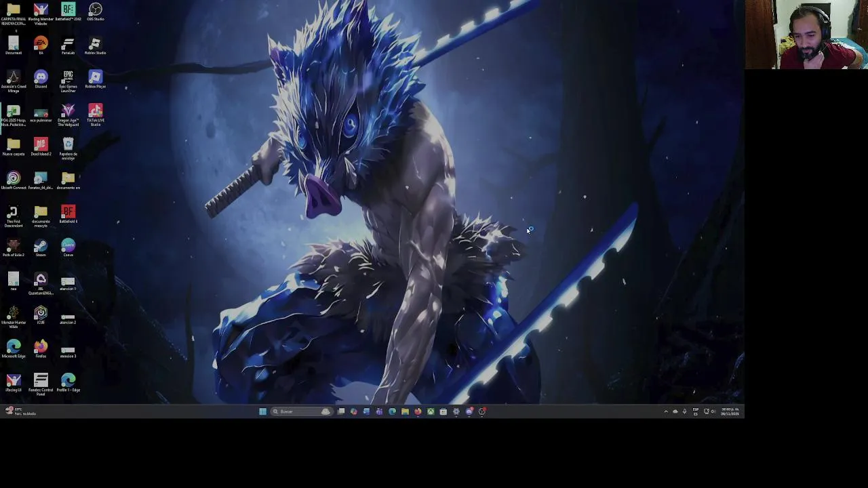868x488 pixels.
Task: Launch Dragon Age The Veilguard
Action: coord(68,115)
